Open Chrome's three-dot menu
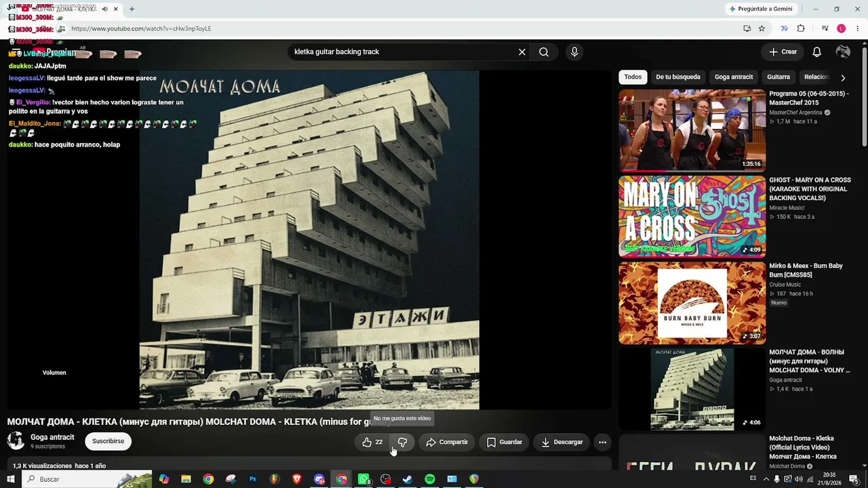868x488 pixels. (856, 28)
